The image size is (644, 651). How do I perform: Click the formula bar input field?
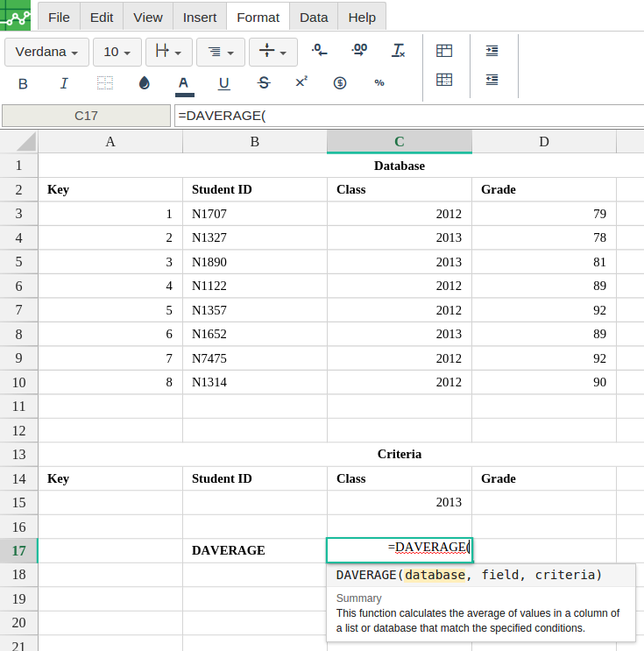click(x=408, y=116)
